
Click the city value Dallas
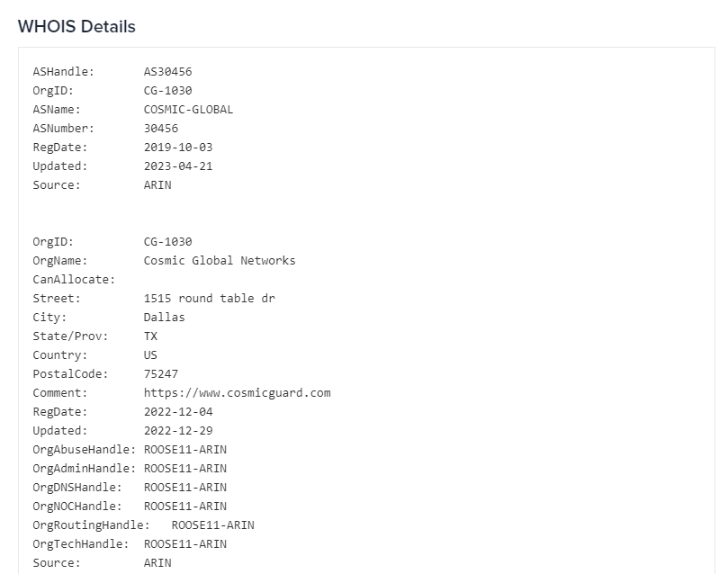click(x=165, y=318)
